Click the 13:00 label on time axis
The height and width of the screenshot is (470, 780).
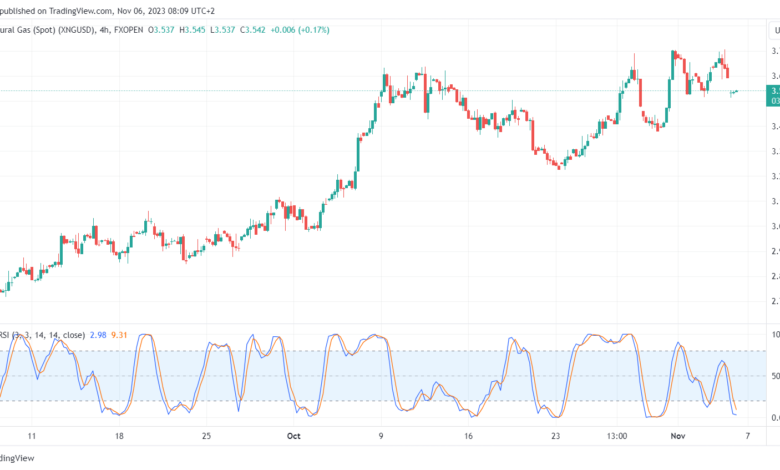(617, 436)
